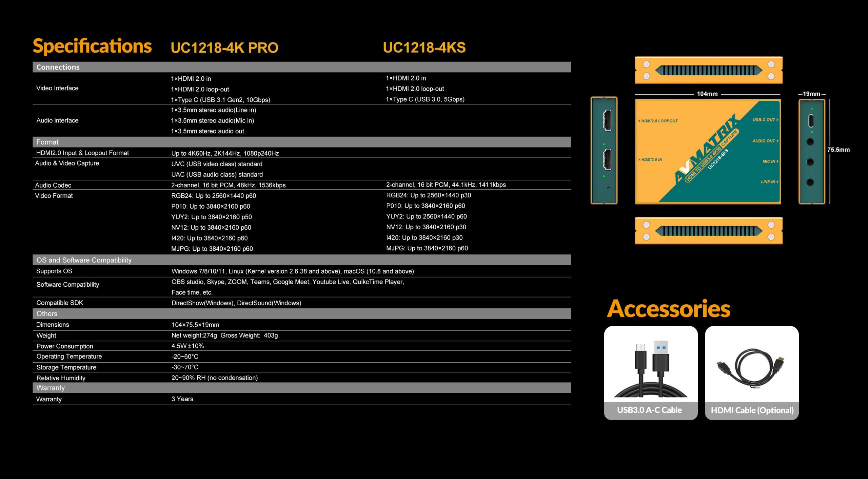This screenshot has width=868, height=479.
Task: Click the 'Format' section header
Action: click(x=302, y=142)
